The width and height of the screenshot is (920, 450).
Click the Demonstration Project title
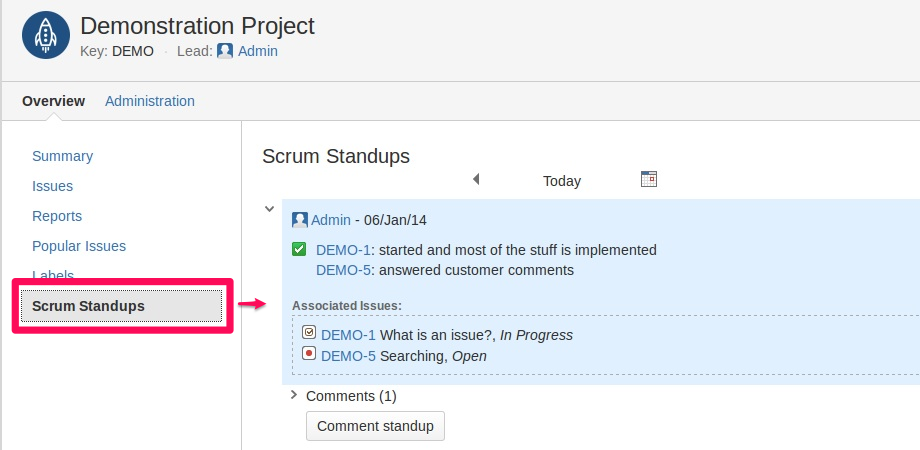197,26
